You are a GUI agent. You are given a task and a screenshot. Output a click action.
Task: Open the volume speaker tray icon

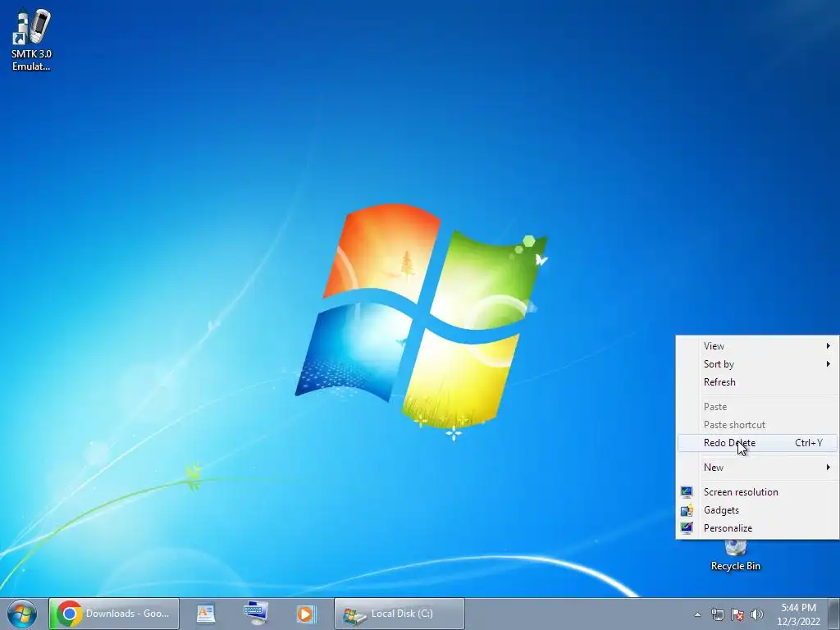point(757,614)
